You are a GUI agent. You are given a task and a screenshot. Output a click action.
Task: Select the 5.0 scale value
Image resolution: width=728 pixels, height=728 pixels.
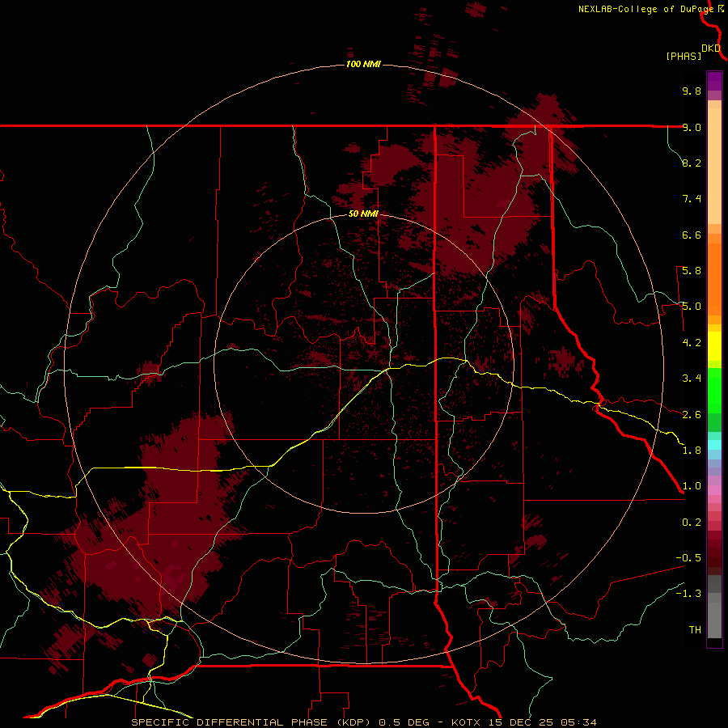pyautogui.click(x=692, y=307)
